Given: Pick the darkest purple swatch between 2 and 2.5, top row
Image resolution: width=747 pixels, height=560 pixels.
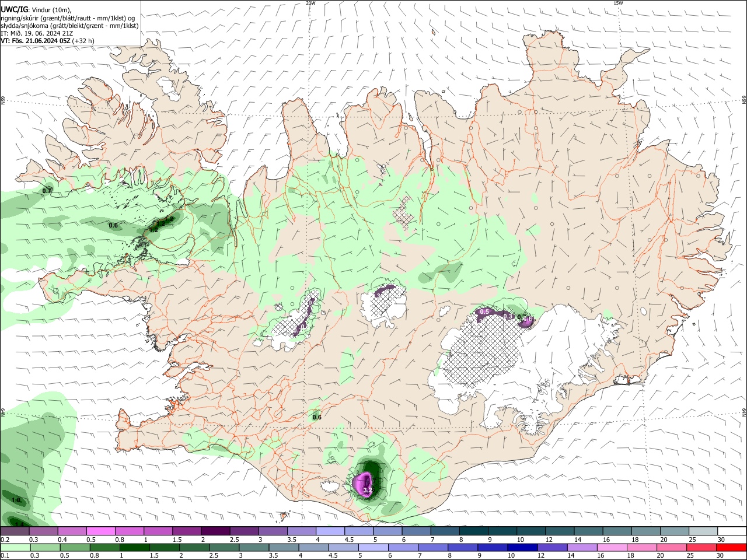Looking at the screenshot, I should tap(215, 531).
